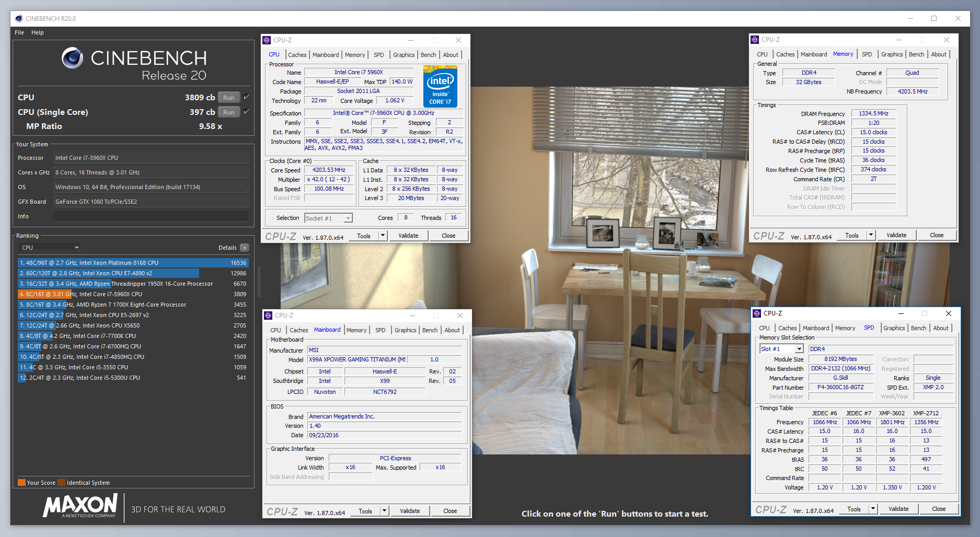This screenshot has width=980, height=537.
Task: Click the CPU-Z icon in the SPD window title bar
Action: (x=757, y=313)
